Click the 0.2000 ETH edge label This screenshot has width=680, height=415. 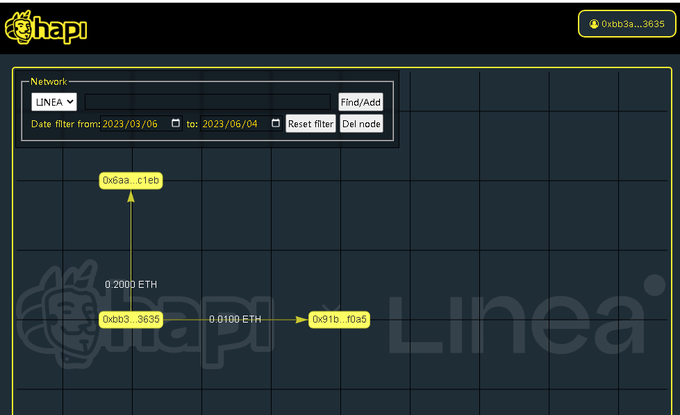pyautogui.click(x=131, y=284)
